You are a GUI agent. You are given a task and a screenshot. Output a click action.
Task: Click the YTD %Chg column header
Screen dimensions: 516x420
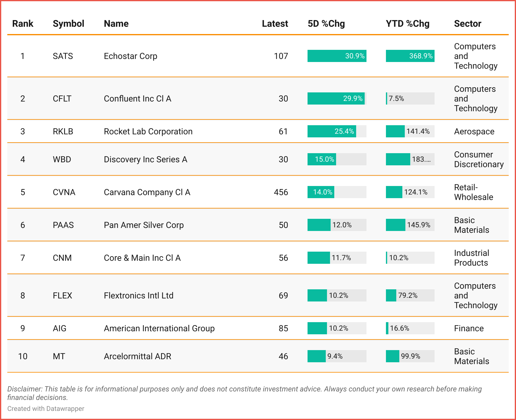coord(408,24)
